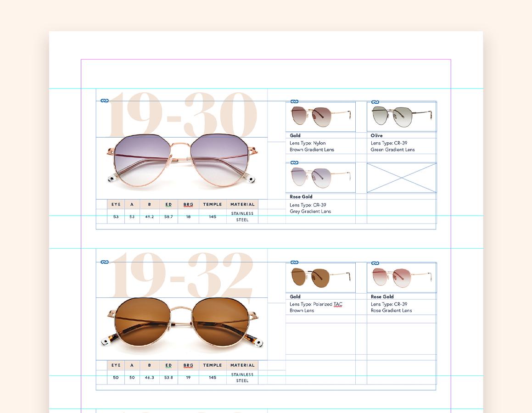The image size is (532, 413).
Task: Select the Rose Gold Rose Gradient sunglasses thumbnail
Action: (x=402, y=277)
